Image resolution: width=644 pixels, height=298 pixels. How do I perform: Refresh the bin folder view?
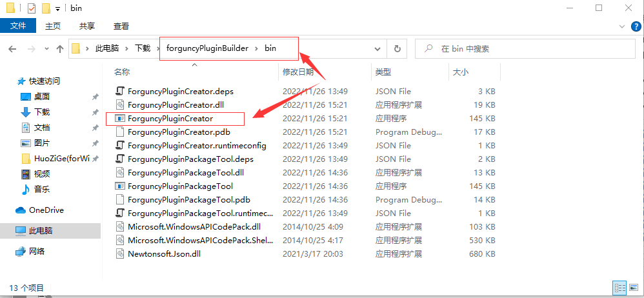[397, 49]
